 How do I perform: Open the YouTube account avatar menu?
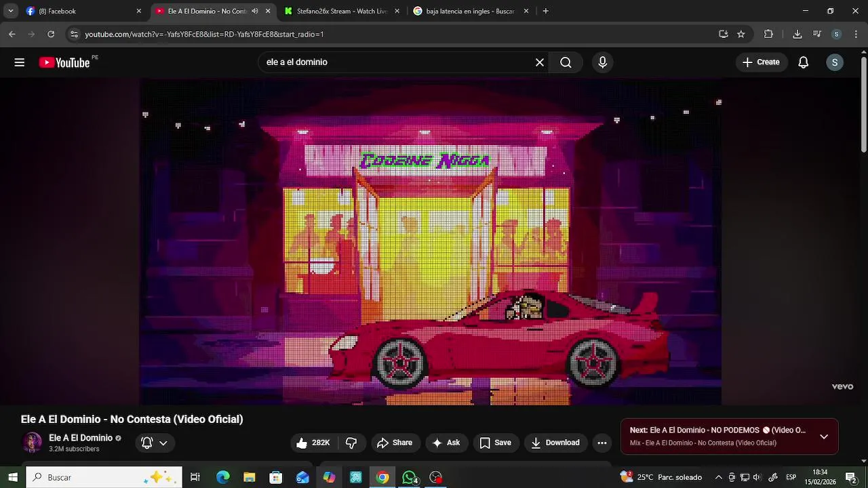coord(835,62)
